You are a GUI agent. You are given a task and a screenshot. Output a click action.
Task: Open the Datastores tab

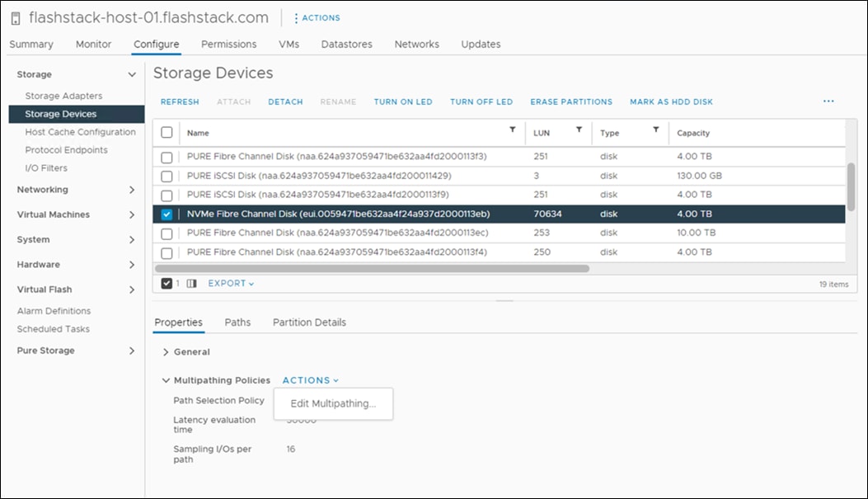[346, 44]
